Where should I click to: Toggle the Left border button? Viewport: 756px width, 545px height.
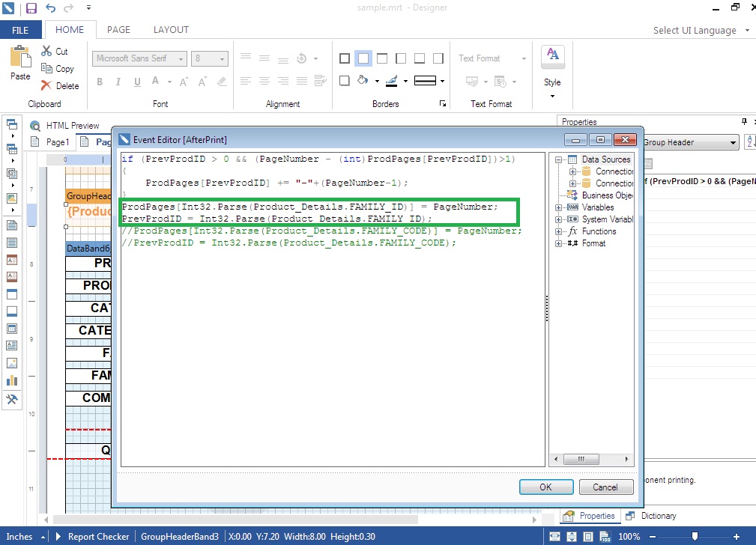coord(401,58)
